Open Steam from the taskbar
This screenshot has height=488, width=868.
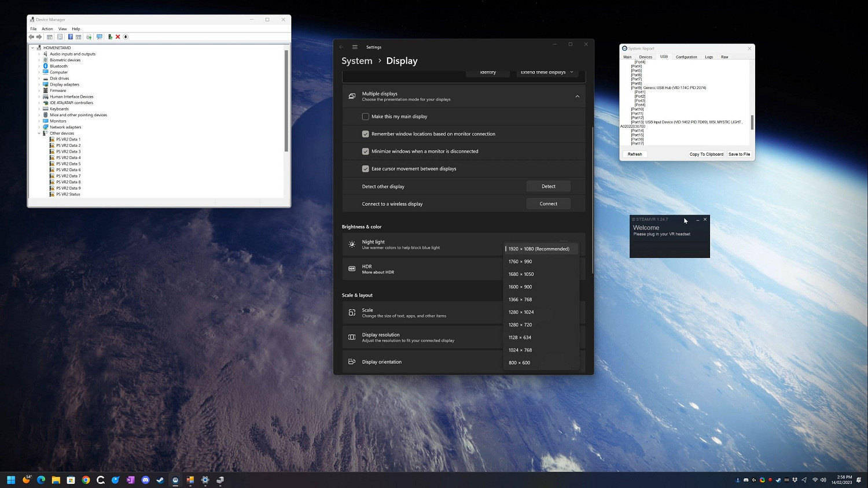[x=160, y=480]
